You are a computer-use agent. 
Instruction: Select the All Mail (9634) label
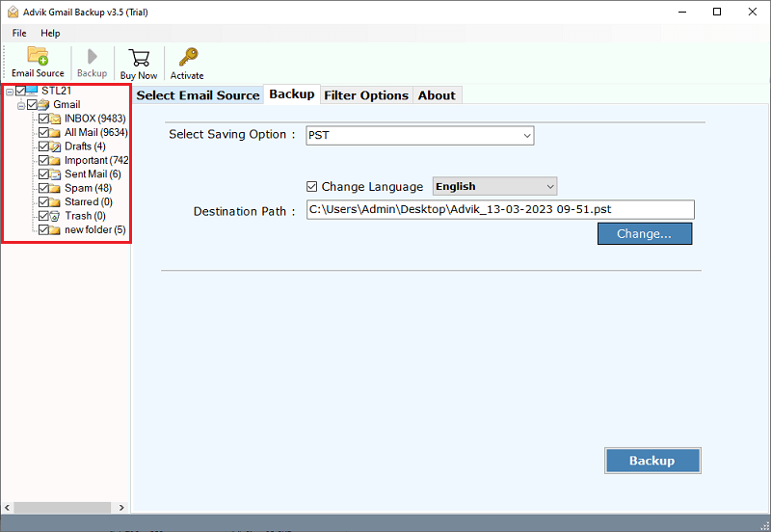click(95, 132)
